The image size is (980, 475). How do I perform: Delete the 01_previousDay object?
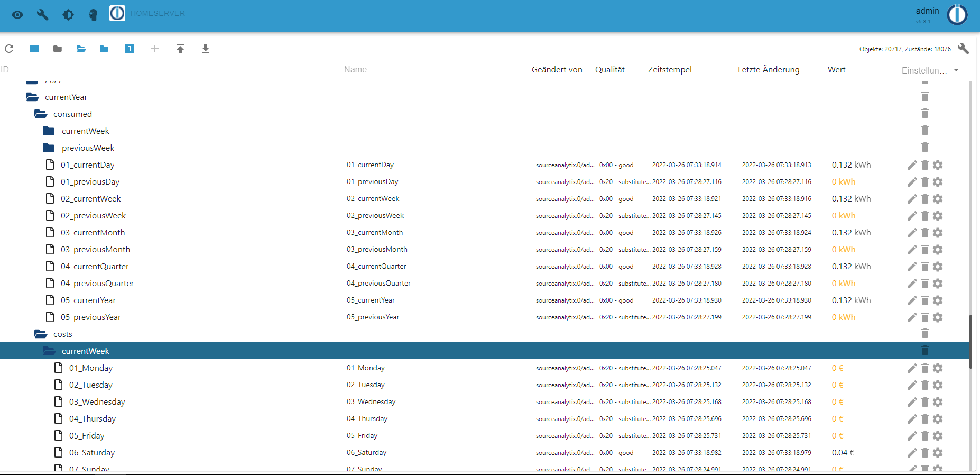point(925,182)
